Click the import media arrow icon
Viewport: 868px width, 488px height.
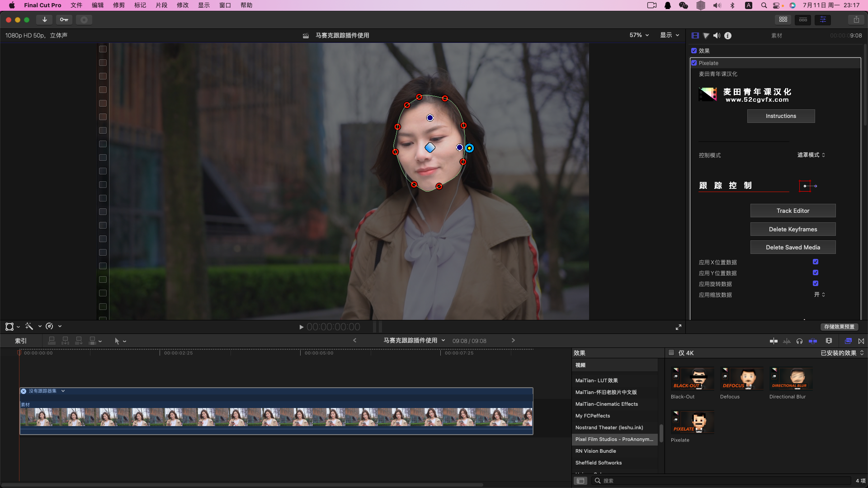pos(44,19)
